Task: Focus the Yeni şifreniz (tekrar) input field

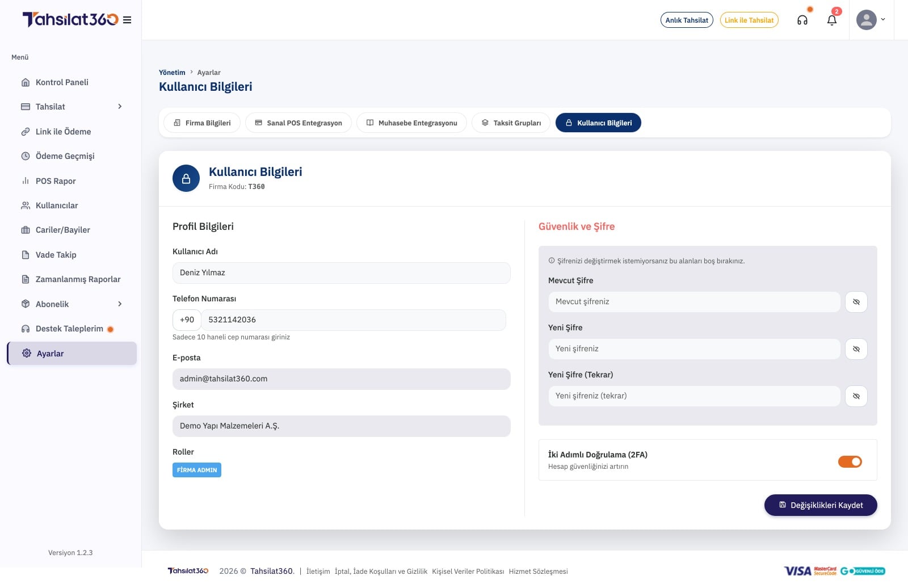Action: (694, 396)
